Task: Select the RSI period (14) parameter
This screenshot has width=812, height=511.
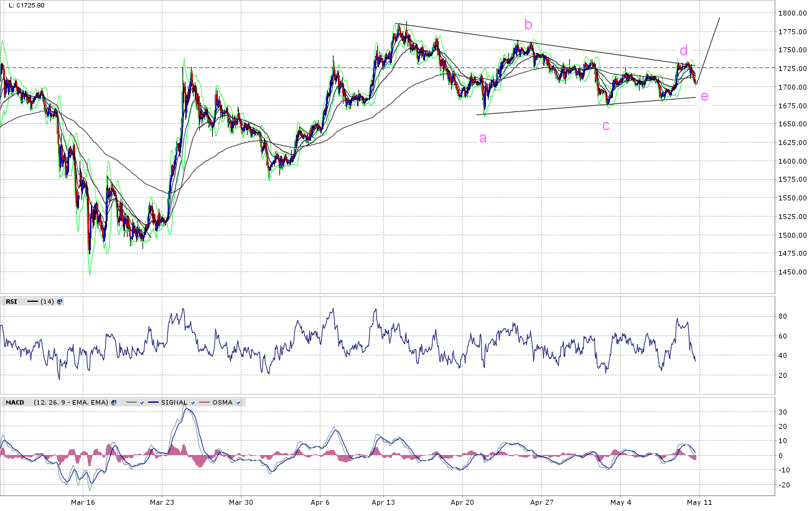Action: [47, 302]
